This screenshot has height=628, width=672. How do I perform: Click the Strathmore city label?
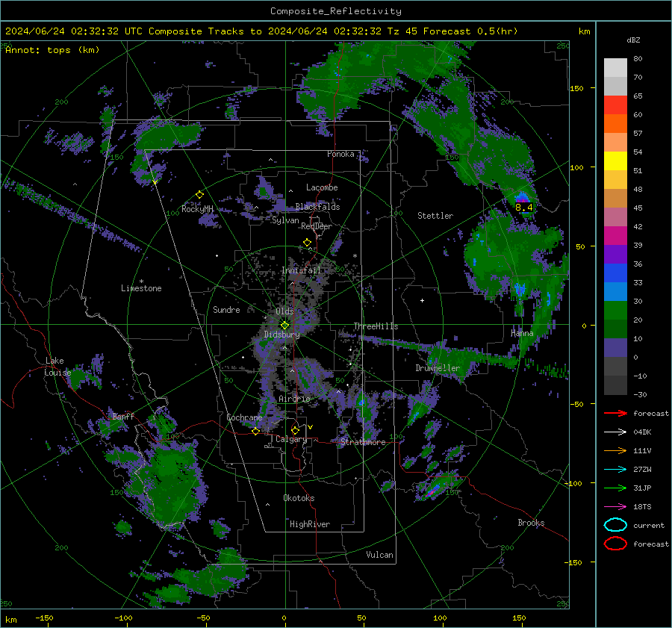[363, 442]
